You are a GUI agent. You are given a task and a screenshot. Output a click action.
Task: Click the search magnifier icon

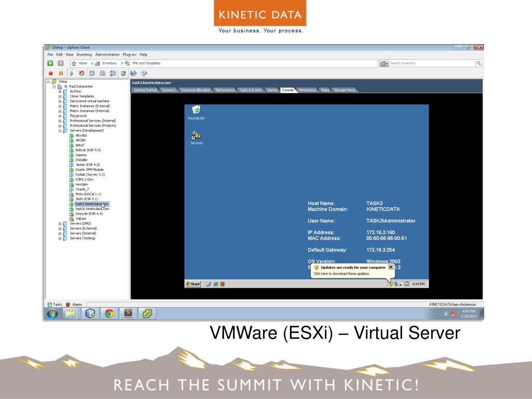478,63
